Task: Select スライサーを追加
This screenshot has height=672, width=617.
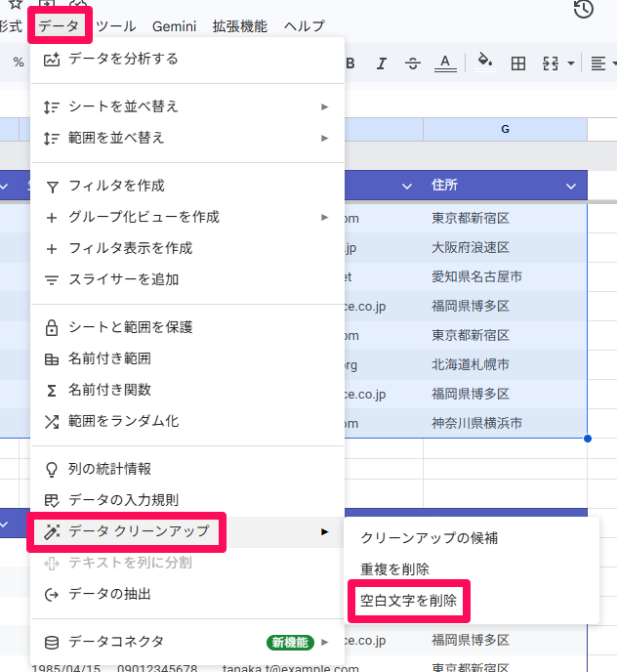Action: click(187, 280)
